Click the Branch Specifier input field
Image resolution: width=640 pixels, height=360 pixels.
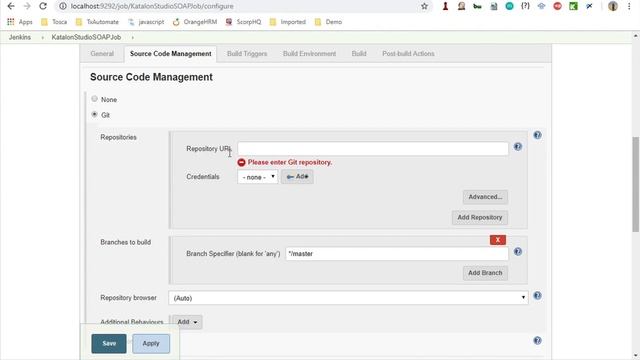click(x=397, y=253)
